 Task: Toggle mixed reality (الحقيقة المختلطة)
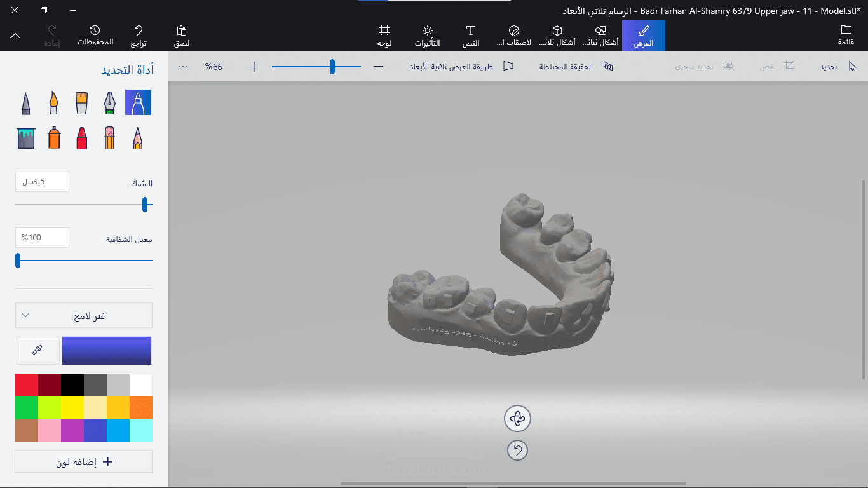click(x=576, y=66)
